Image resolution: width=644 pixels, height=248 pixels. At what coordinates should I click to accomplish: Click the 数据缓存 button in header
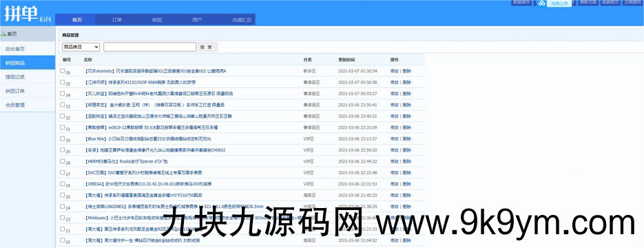click(521, 2)
